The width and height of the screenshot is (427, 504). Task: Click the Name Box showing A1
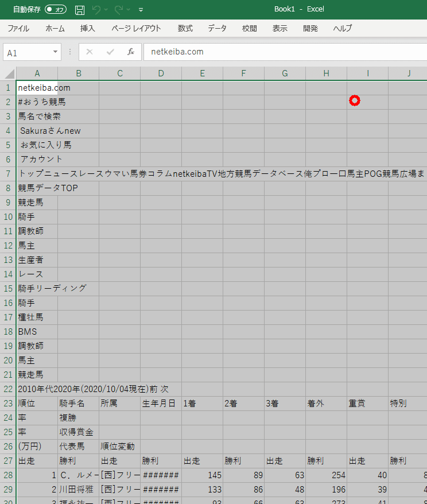click(x=28, y=52)
